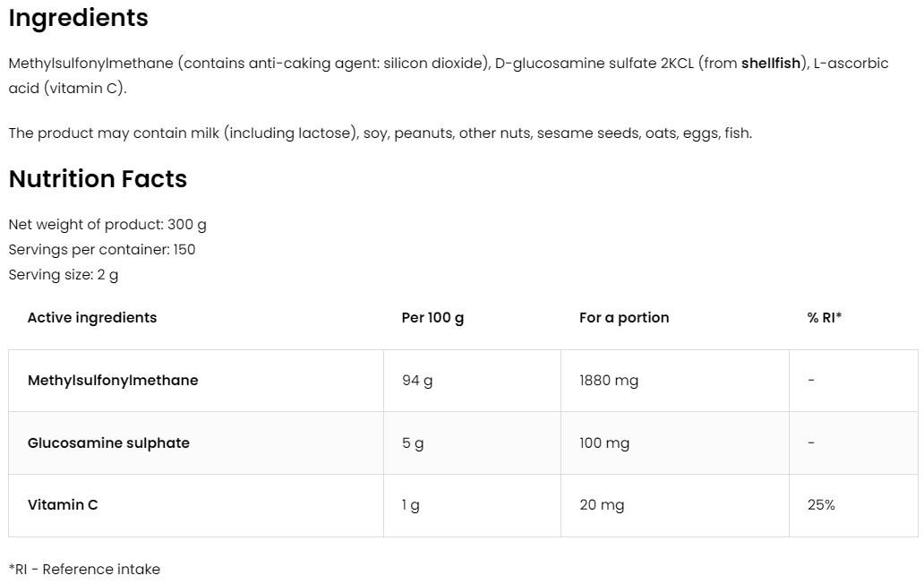Screen dimensions: 924x584
Task: Click the 25% reference intake cell
Action: click(x=821, y=505)
